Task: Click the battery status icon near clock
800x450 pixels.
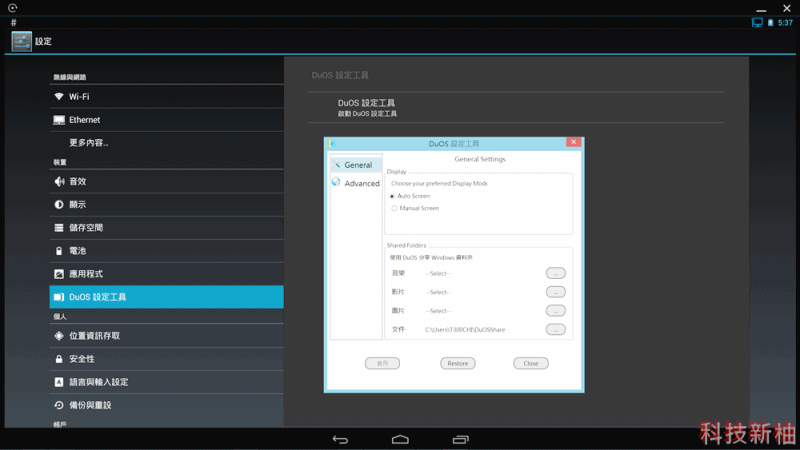Action: pos(770,22)
